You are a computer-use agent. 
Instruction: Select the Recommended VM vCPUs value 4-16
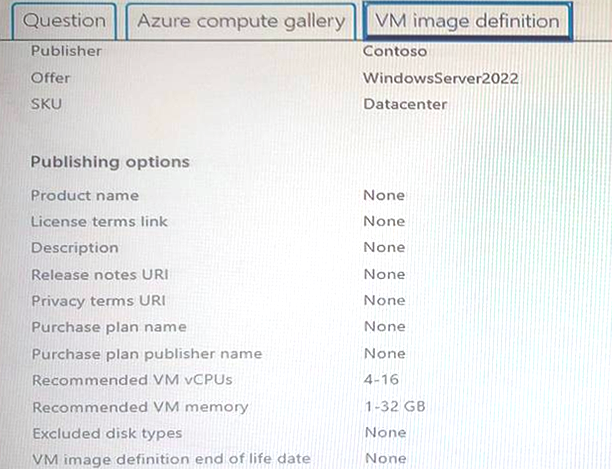pos(381,379)
